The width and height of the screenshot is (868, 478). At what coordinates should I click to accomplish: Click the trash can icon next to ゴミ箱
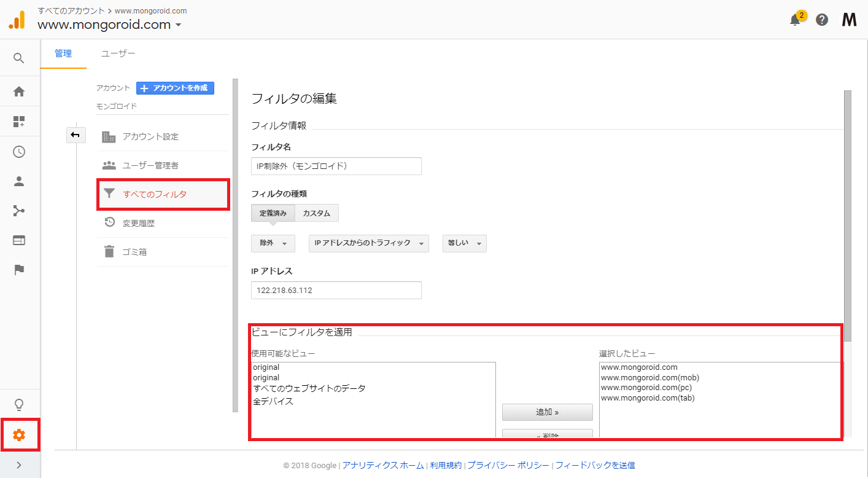(x=109, y=251)
